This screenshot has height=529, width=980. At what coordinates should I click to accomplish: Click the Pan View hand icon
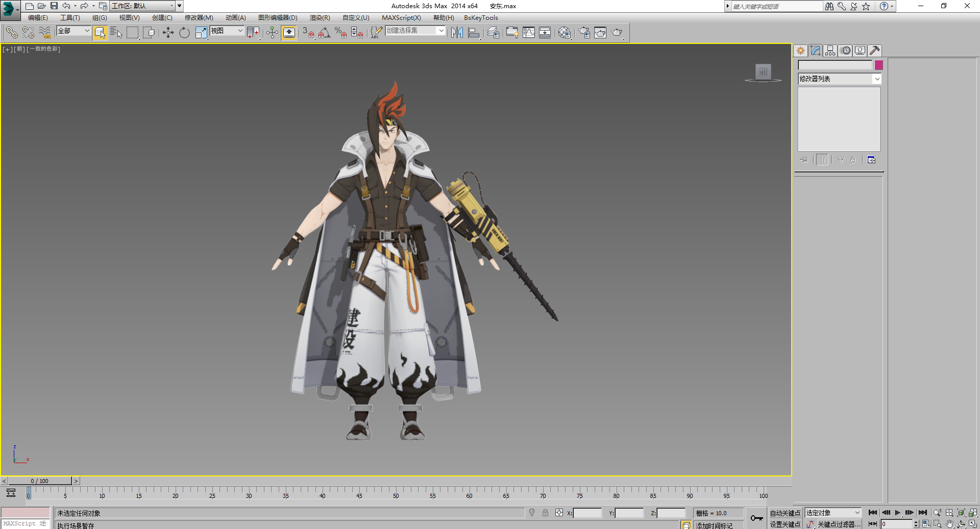click(949, 524)
